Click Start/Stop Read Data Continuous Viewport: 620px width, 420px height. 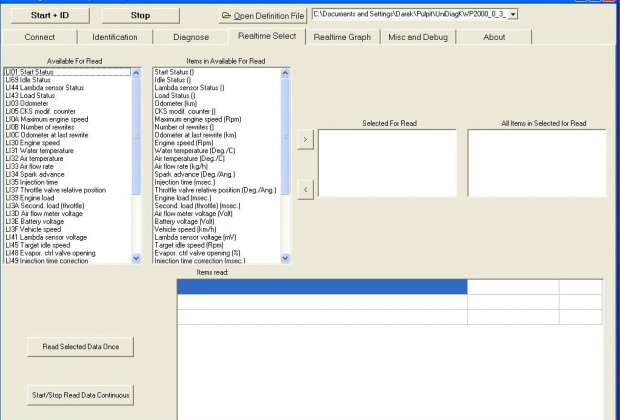(x=81, y=395)
